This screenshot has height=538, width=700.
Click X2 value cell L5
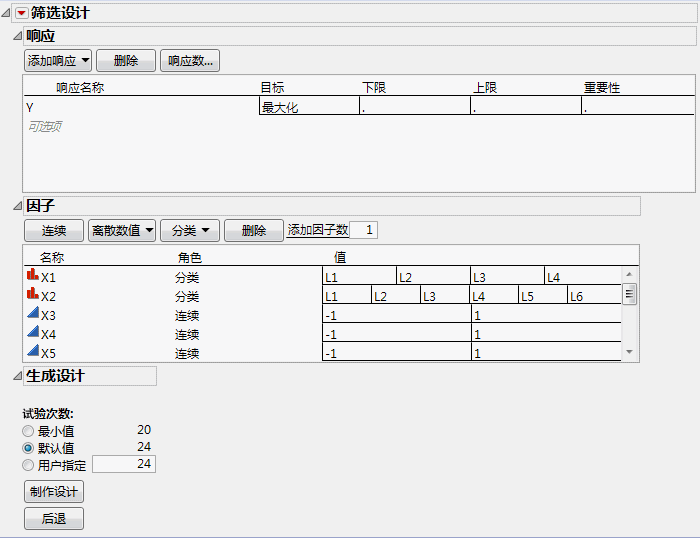[542, 295]
